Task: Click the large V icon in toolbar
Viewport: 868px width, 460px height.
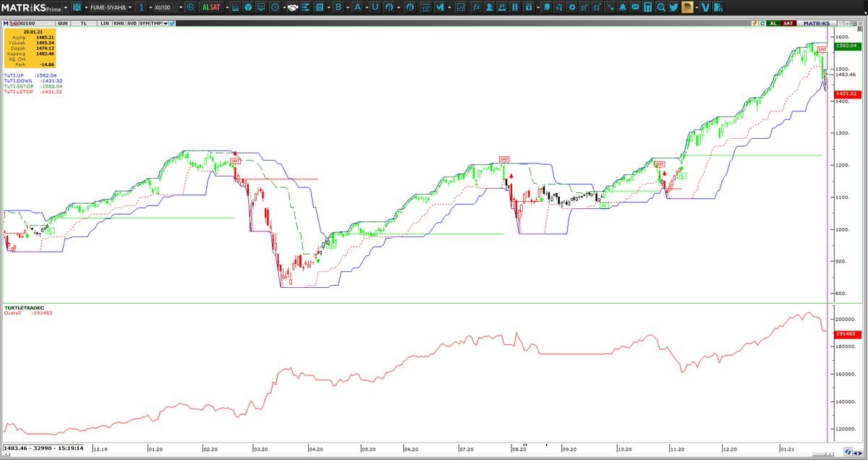Action: (705, 7)
